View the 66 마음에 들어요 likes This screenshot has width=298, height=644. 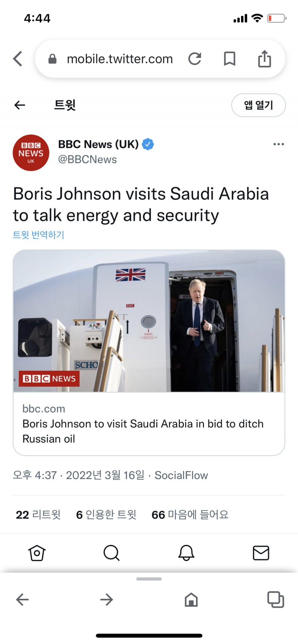tap(190, 514)
